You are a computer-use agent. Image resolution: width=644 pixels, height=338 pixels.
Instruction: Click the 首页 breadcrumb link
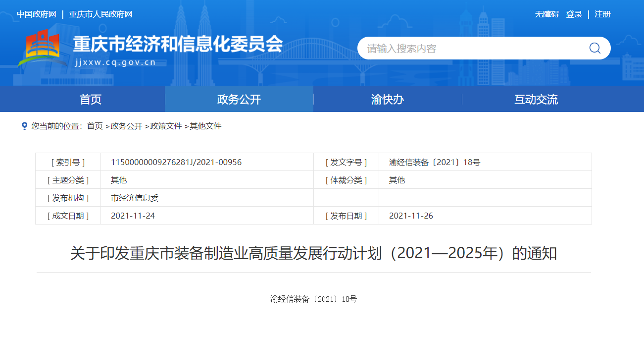pyautogui.click(x=95, y=126)
